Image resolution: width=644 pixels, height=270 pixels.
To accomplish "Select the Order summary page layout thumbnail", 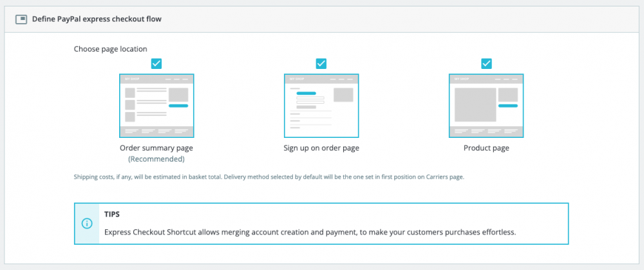I will (156, 106).
